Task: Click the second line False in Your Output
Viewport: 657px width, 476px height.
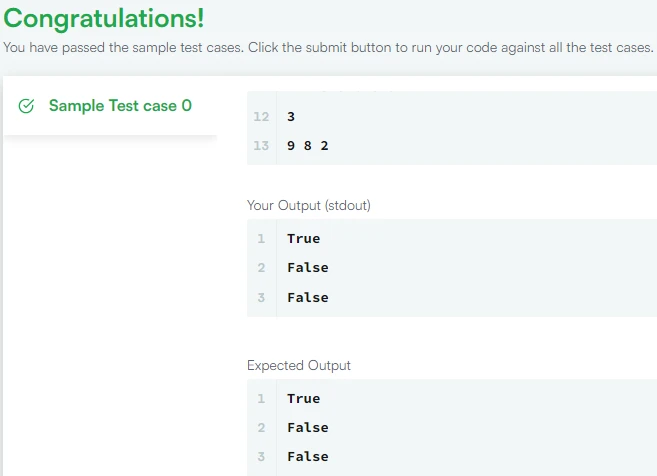Action: [307, 268]
